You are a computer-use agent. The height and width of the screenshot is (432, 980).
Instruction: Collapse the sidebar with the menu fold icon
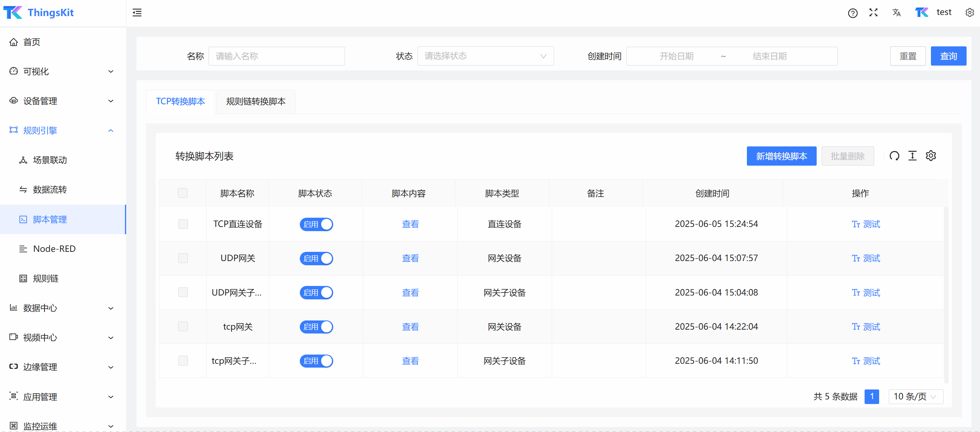(x=137, y=13)
